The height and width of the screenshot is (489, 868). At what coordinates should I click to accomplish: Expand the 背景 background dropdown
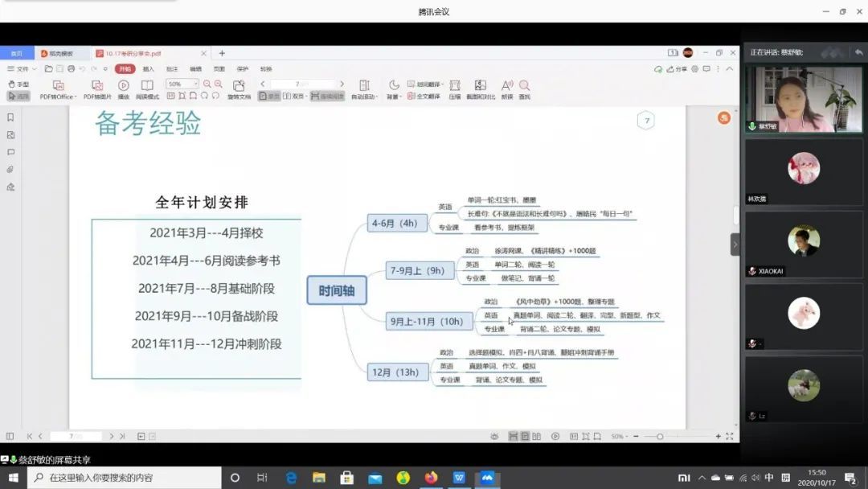coord(393,97)
